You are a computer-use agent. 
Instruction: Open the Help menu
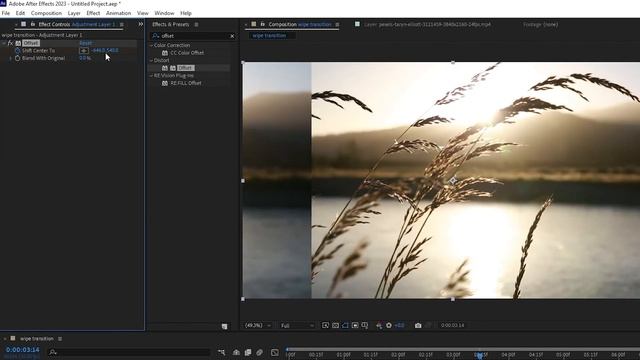click(186, 13)
